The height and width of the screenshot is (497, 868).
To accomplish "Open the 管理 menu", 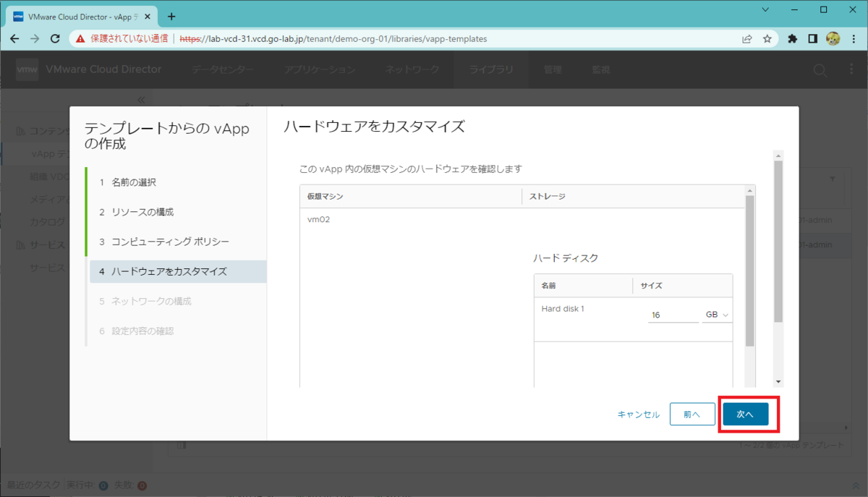I will pyautogui.click(x=553, y=70).
